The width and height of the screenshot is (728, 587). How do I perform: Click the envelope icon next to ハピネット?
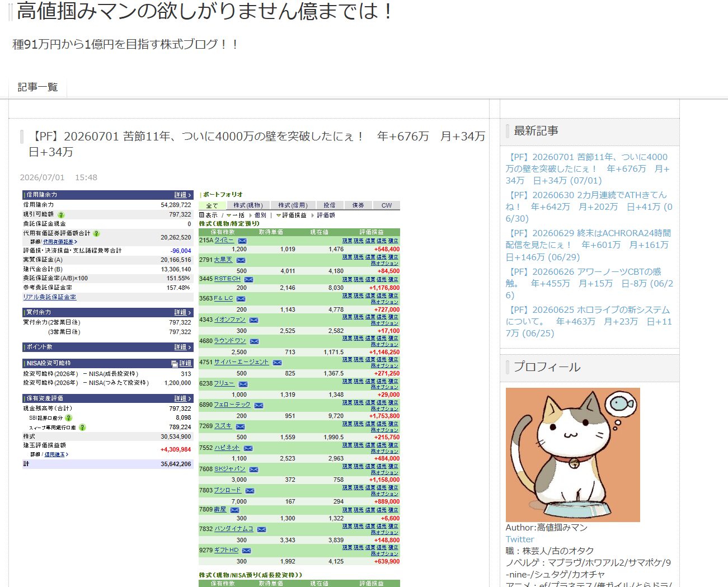tap(248, 448)
